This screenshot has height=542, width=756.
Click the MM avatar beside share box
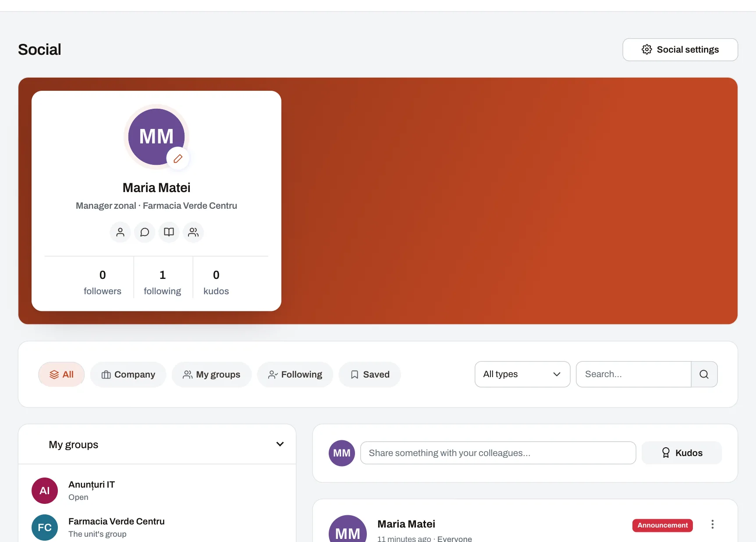[342, 453]
